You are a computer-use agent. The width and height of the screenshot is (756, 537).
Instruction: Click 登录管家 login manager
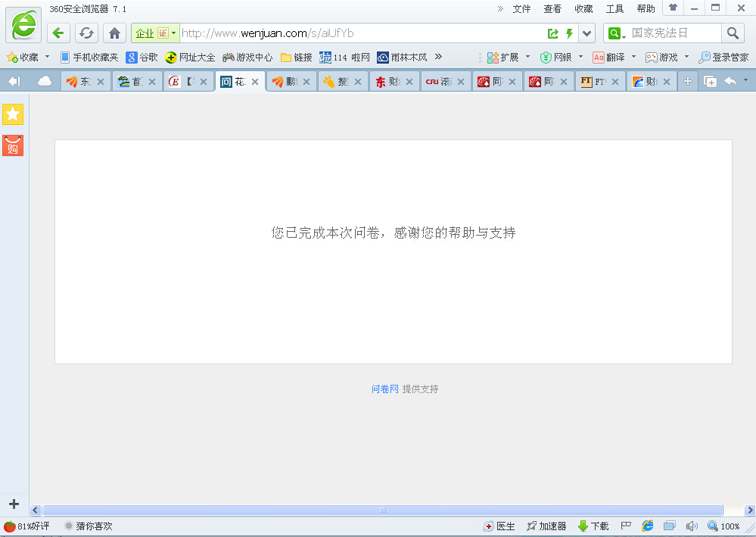(723, 58)
